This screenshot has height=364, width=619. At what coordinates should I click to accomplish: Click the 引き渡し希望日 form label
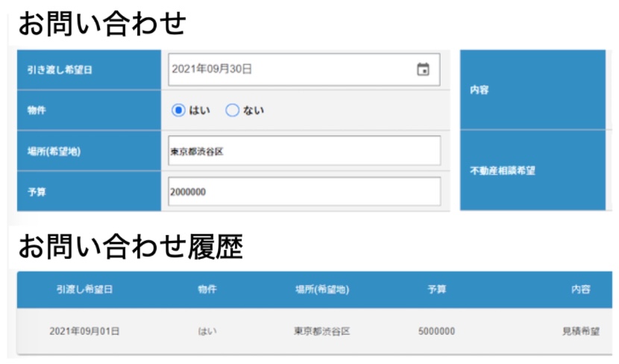pyautogui.click(x=60, y=70)
